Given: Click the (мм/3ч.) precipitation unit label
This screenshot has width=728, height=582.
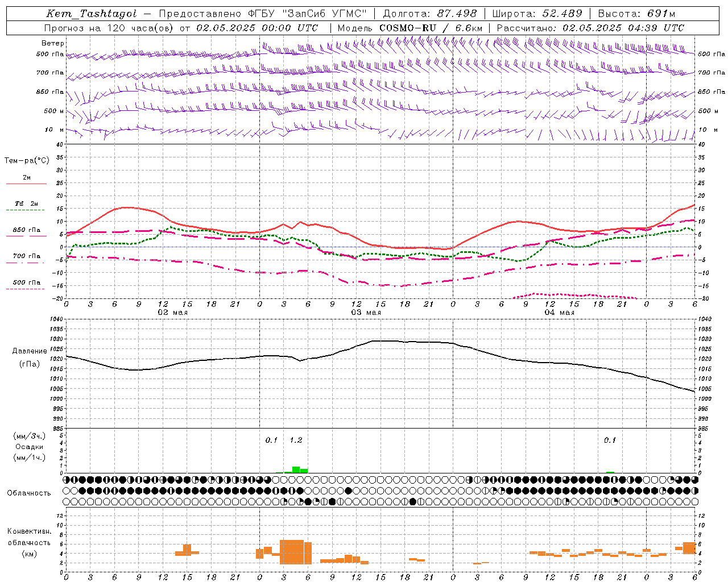Looking at the screenshot, I should point(30,436).
